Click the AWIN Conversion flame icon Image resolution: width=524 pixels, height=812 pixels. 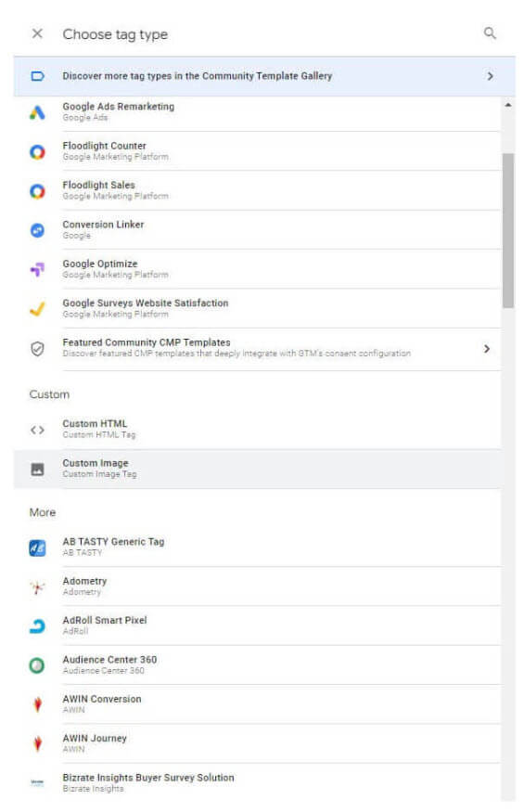pyautogui.click(x=37, y=705)
